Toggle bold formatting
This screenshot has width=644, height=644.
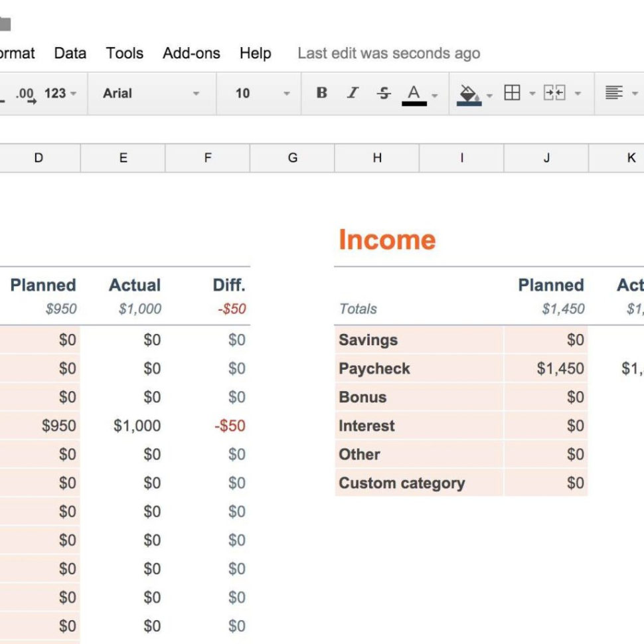(321, 93)
